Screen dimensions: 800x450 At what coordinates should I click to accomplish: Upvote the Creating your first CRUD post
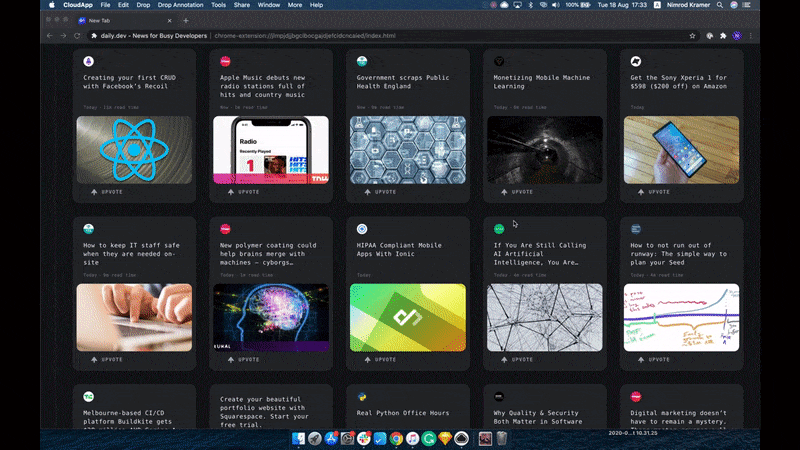click(107, 192)
